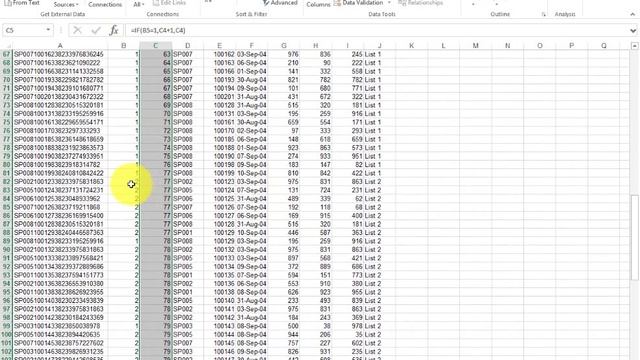
Task: Click the Text to Columns button
Action: coord(318,4)
